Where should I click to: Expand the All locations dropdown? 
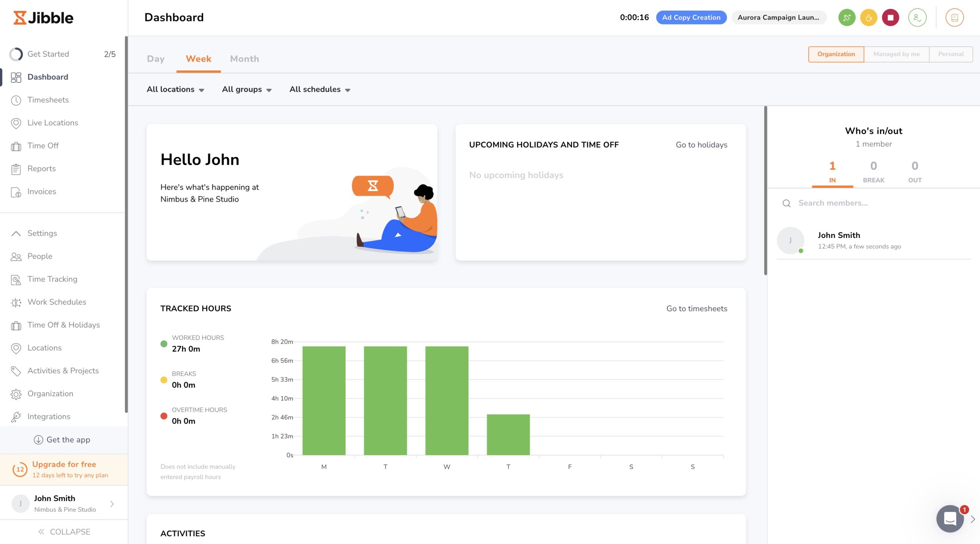(x=175, y=89)
